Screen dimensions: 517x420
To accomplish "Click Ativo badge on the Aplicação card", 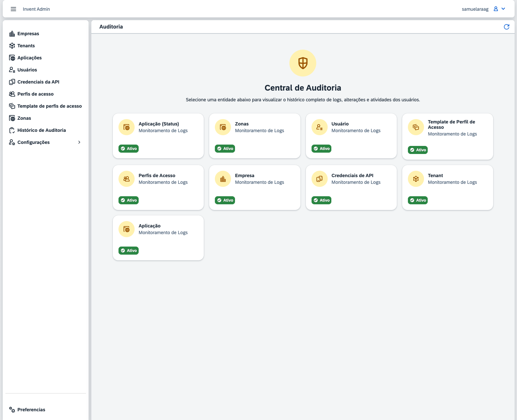I will point(129,251).
